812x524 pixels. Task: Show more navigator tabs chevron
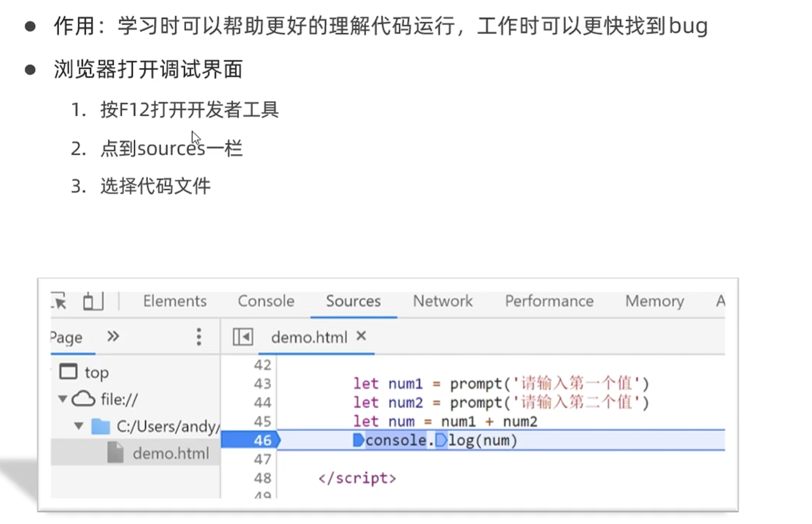coord(113,336)
